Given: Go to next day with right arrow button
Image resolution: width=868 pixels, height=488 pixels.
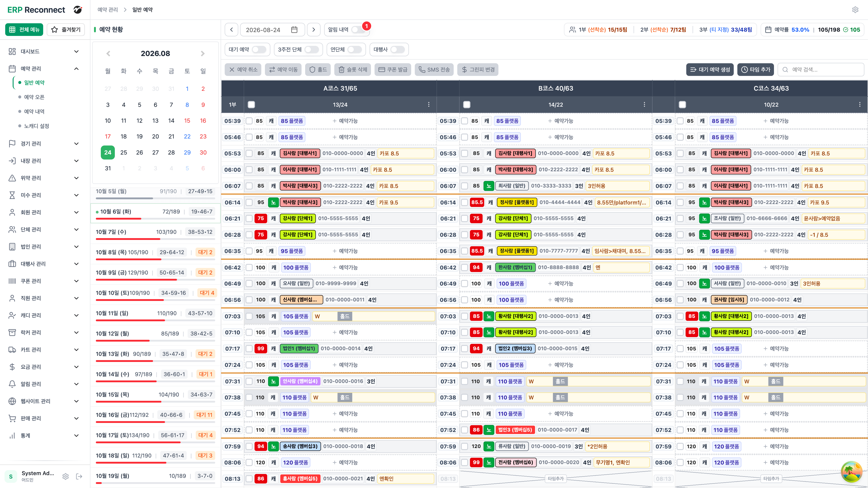Looking at the screenshot, I should coord(314,30).
